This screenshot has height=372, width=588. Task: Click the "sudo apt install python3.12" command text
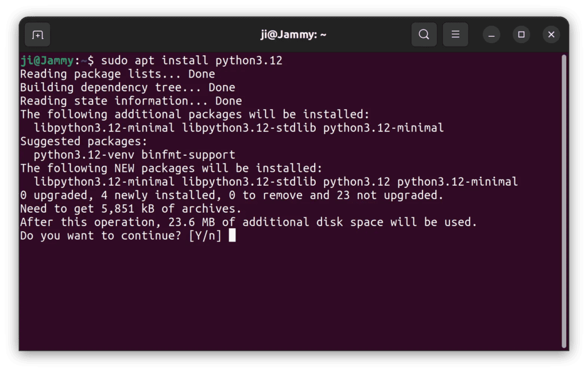[x=192, y=60]
